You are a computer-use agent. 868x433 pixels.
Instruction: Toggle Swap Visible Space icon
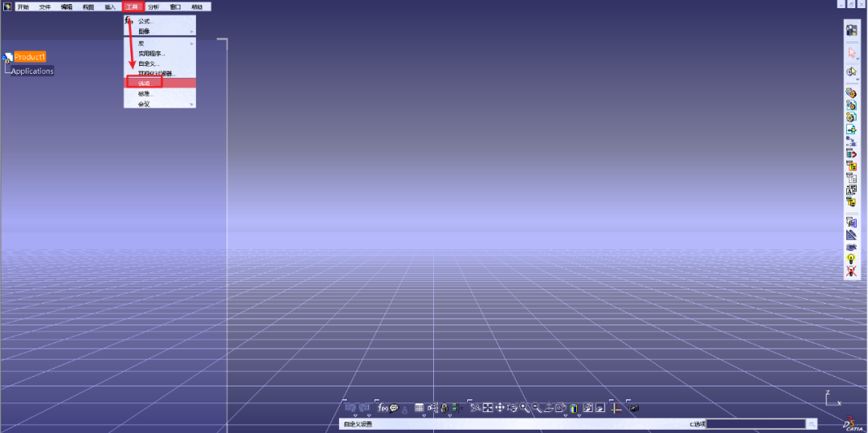tap(600, 407)
